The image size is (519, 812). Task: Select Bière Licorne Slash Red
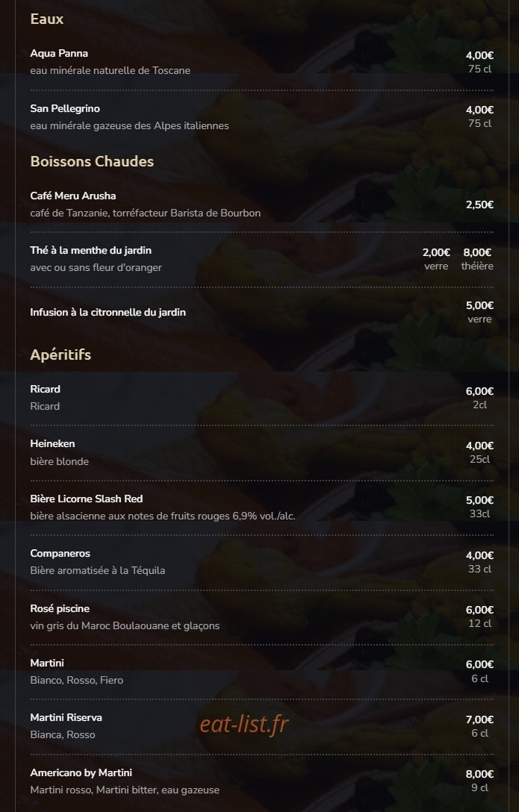[87, 499]
